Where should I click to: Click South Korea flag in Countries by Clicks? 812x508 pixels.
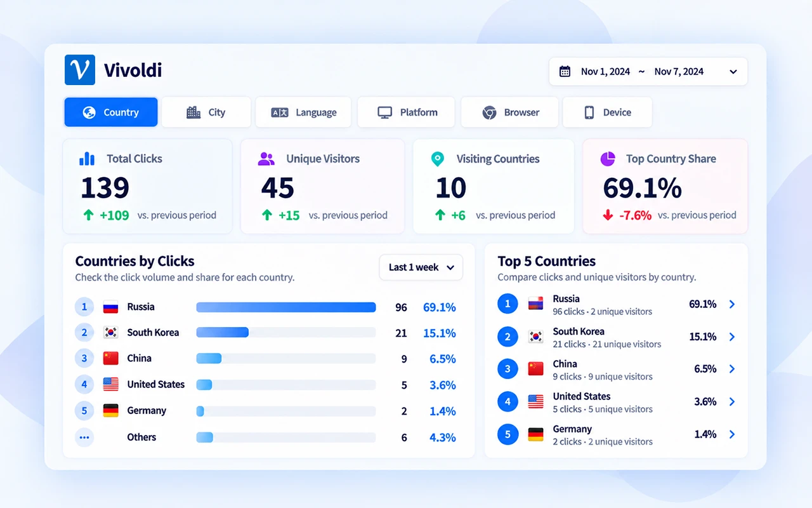111,333
